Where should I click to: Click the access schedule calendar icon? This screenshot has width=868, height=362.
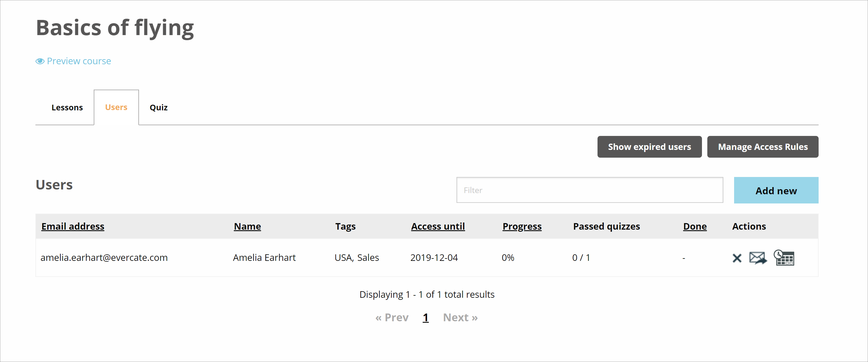(x=784, y=258)
